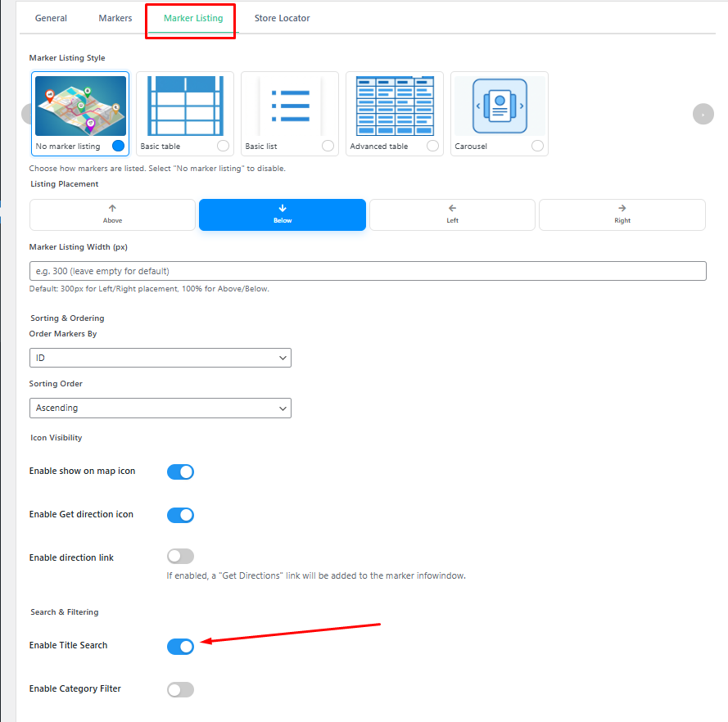
Task: Enable the Category Filter switch
Action: tap(180, 689)
